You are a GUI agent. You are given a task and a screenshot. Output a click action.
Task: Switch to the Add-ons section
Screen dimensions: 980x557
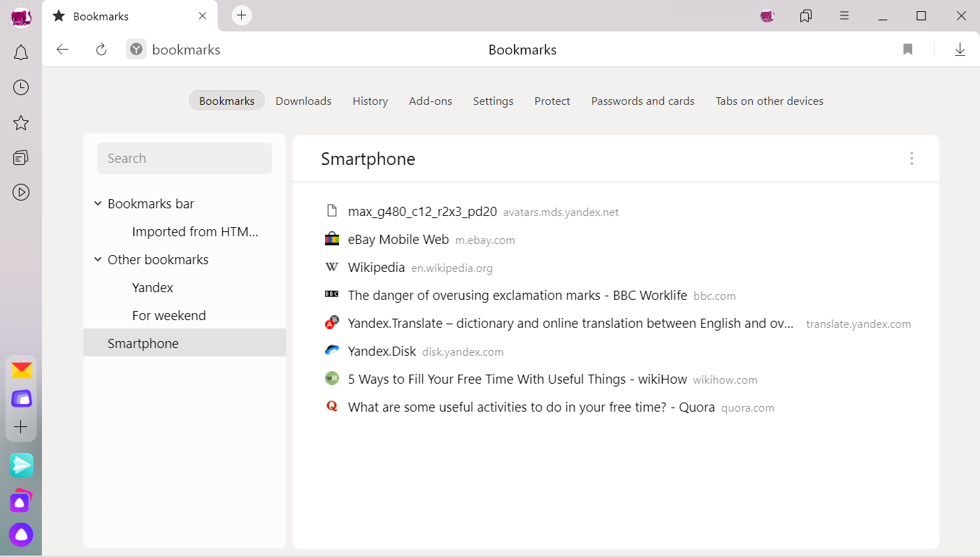click(x=431, y=101)
